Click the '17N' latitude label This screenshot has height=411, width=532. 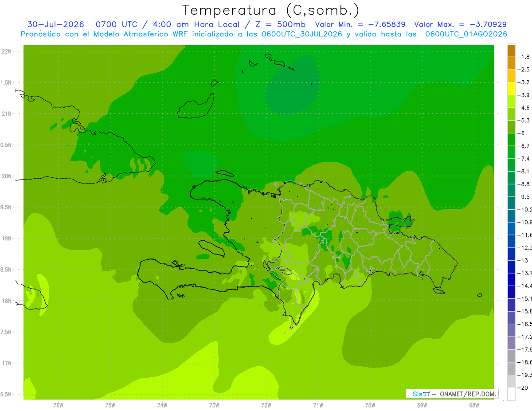click(x=7, y=363)
